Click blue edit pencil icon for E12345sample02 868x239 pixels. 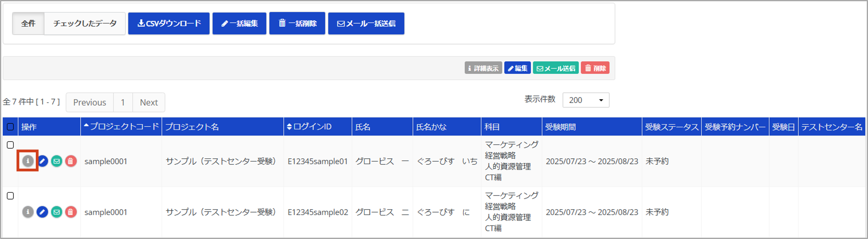pos(42,212)
